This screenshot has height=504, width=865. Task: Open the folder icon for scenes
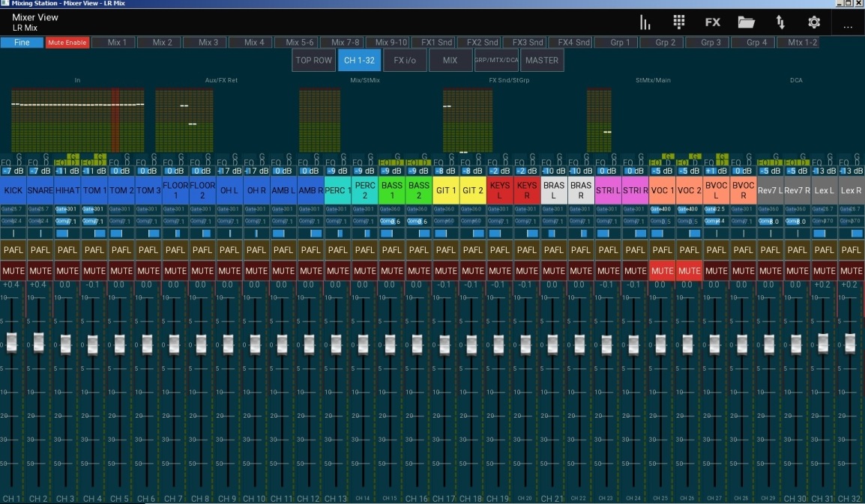pos(746,22)
